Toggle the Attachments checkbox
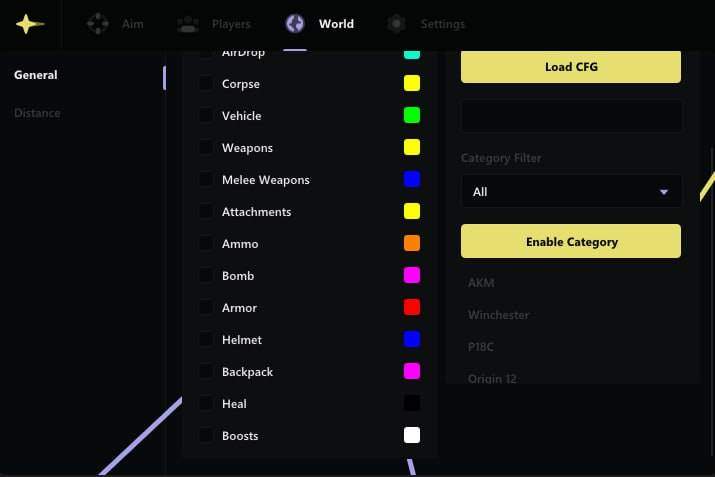Viewport: 715px width, 477px height. coord(206,211)
